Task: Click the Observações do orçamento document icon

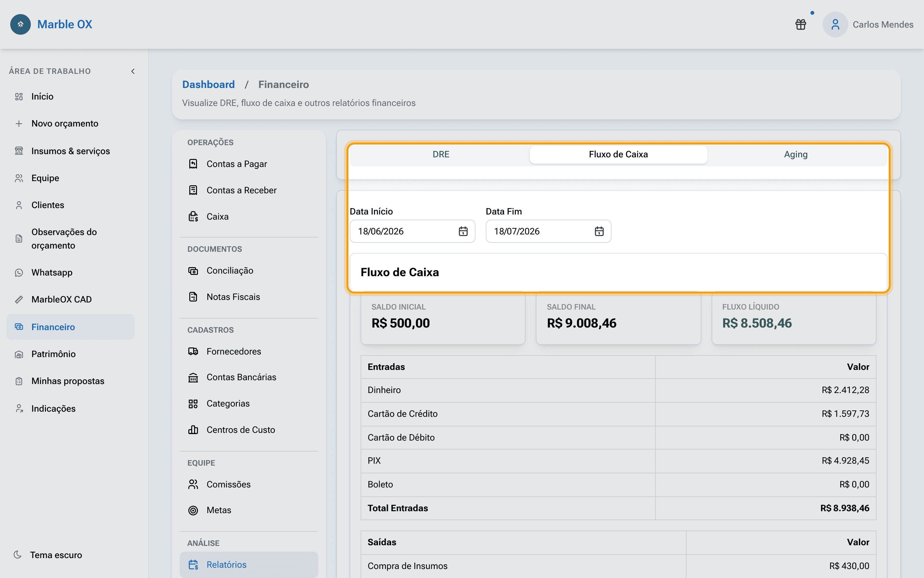Action: 19,239
